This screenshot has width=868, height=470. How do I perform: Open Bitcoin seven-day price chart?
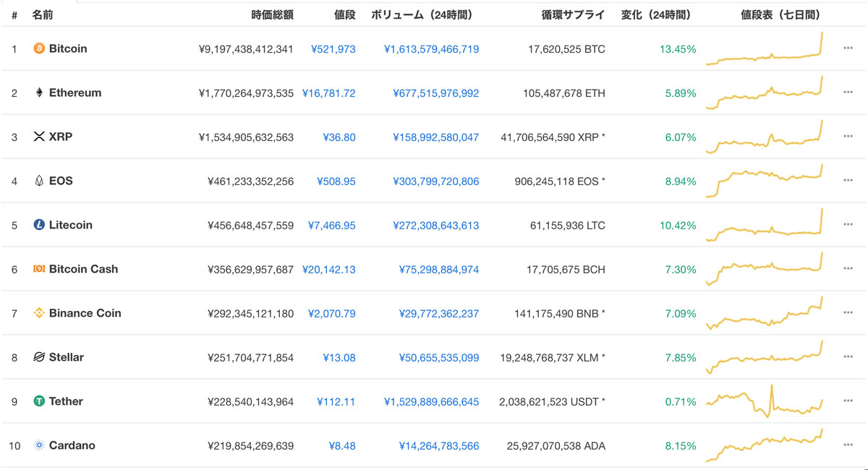coord(765,48)
